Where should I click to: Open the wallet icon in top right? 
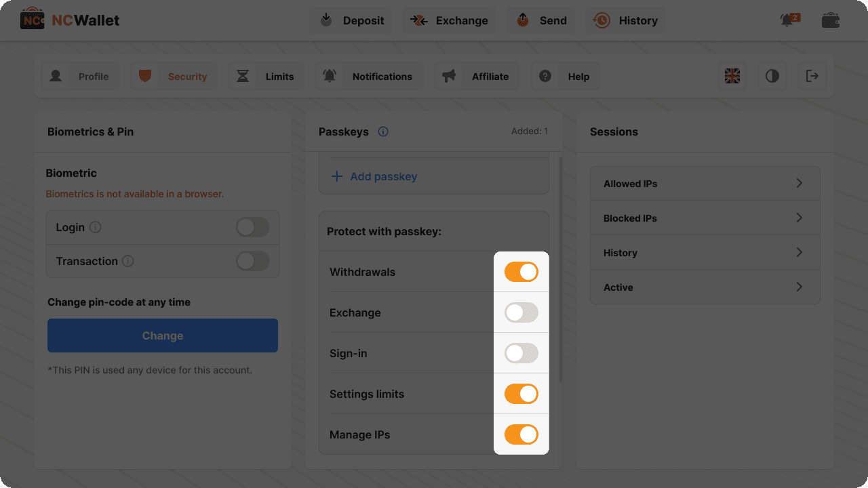coord(831,20)
